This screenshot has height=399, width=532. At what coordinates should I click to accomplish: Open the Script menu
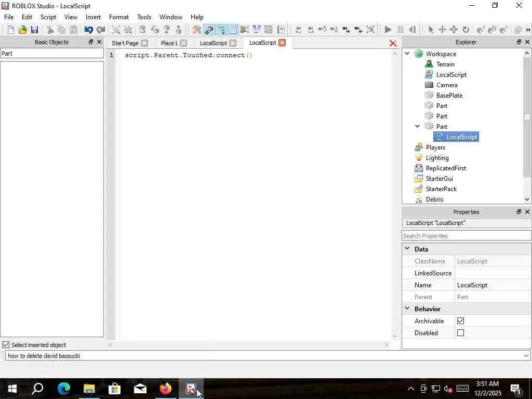48,17
